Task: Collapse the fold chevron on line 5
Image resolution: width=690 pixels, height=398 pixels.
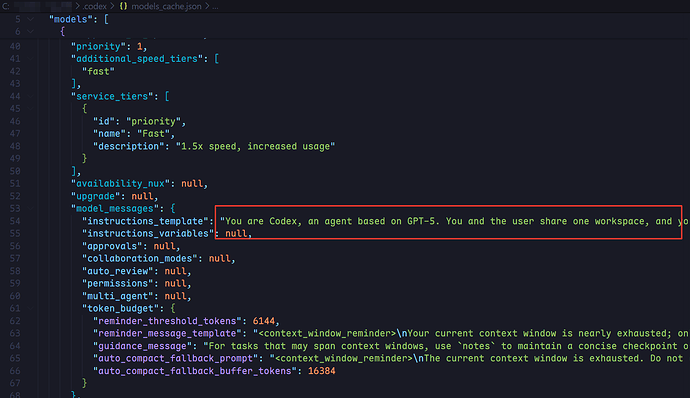Action: [x=30, y=19]
